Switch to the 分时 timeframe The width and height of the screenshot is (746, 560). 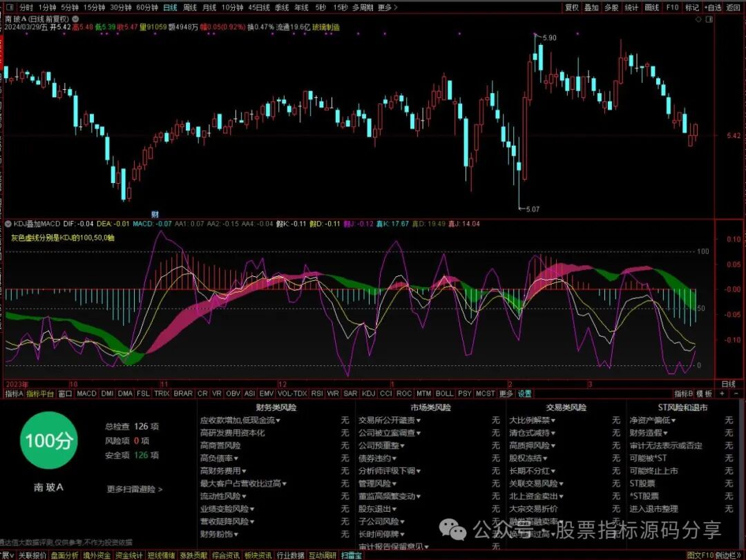point(26,8)
